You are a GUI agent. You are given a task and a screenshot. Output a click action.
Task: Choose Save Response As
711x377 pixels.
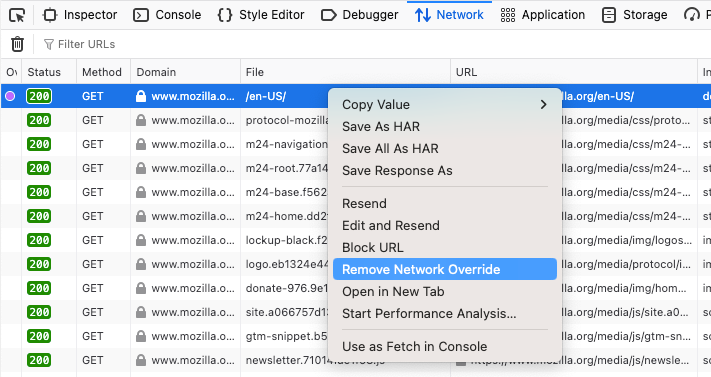coord(445,171)
